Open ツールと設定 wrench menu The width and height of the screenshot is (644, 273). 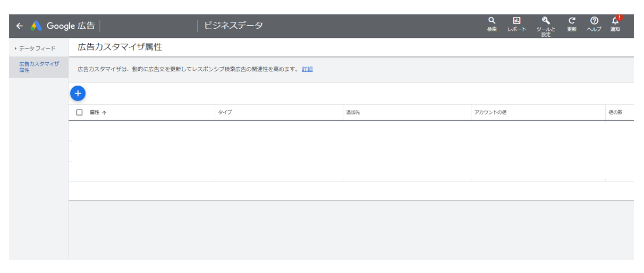pyautogui.click(x=546, y=27)
